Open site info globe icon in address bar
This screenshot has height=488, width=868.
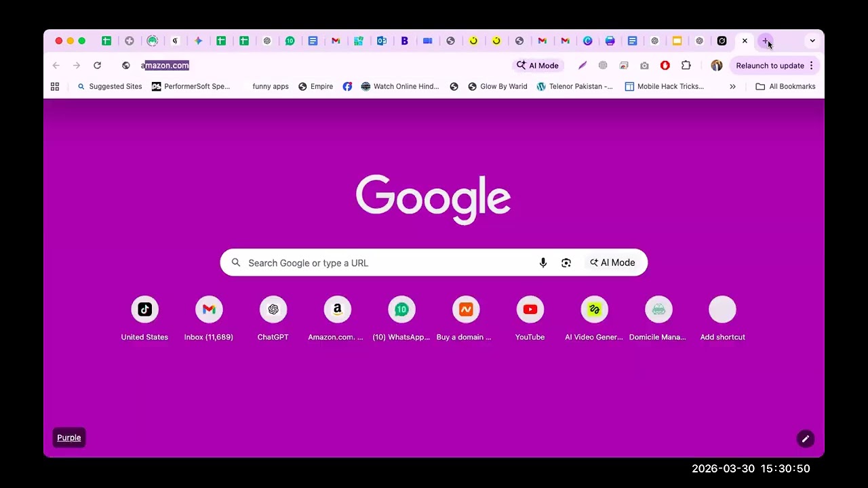(x=125, y=66)
